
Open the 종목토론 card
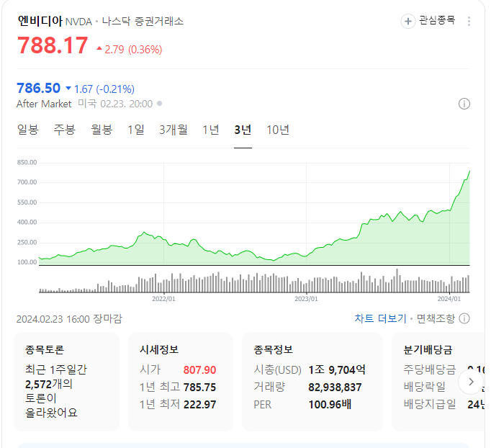click(67, 382)
